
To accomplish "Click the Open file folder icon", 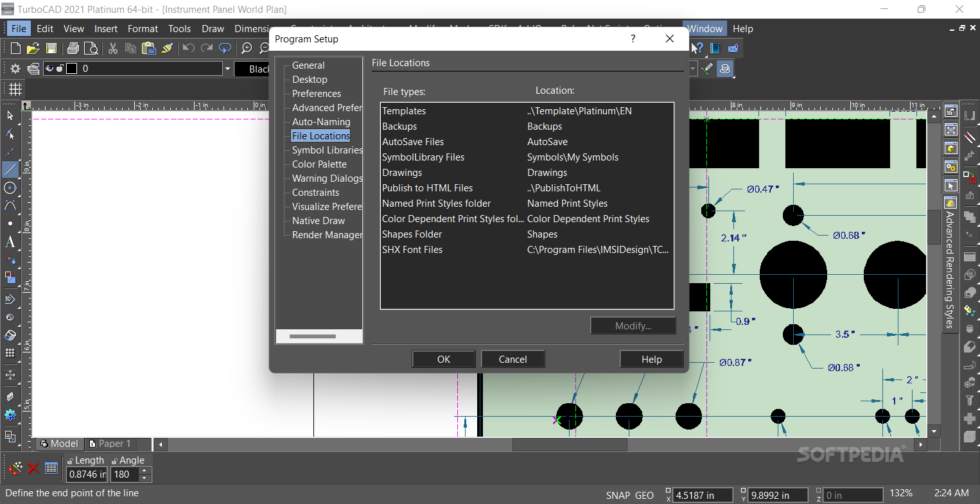I will tap(33, 48).
